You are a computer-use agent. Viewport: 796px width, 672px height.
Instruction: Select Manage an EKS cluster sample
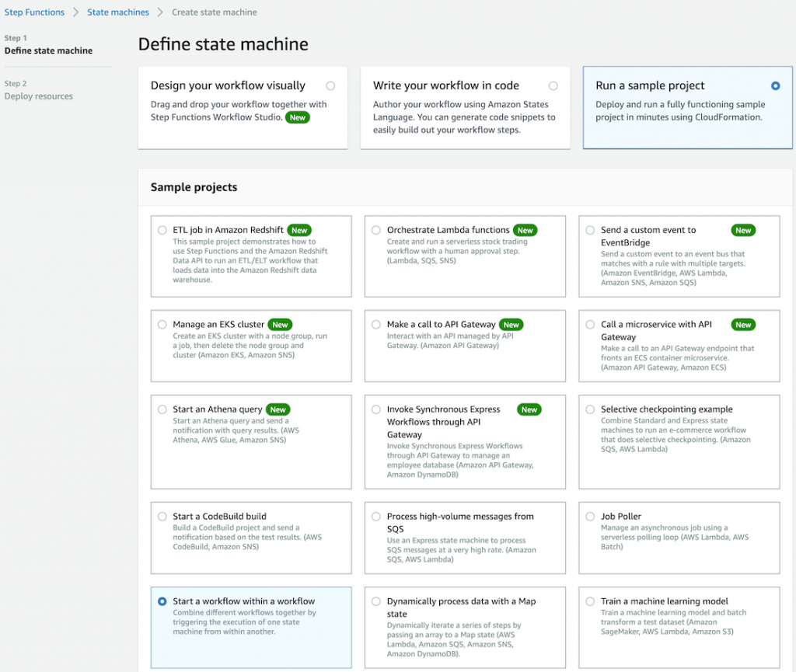pyautogui.click(x=162, y=325)
